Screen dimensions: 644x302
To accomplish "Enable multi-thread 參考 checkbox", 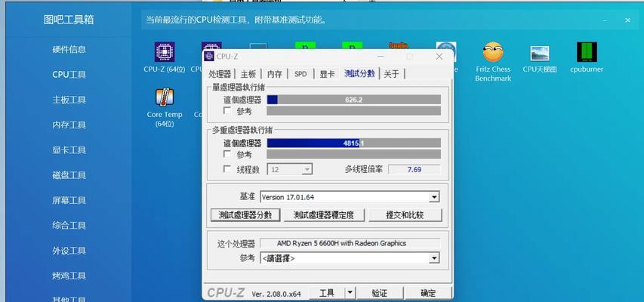I will (226, 154).
